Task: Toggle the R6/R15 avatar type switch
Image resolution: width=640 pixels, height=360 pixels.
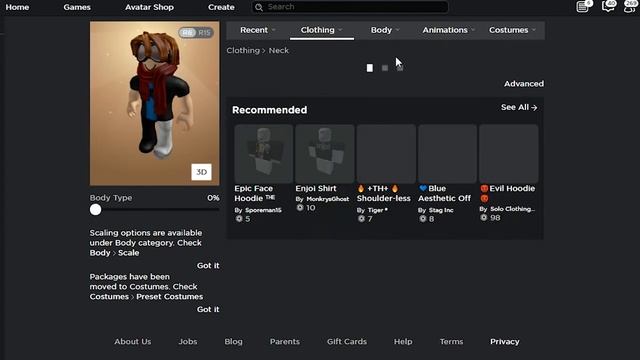Action: click(196, 33)
